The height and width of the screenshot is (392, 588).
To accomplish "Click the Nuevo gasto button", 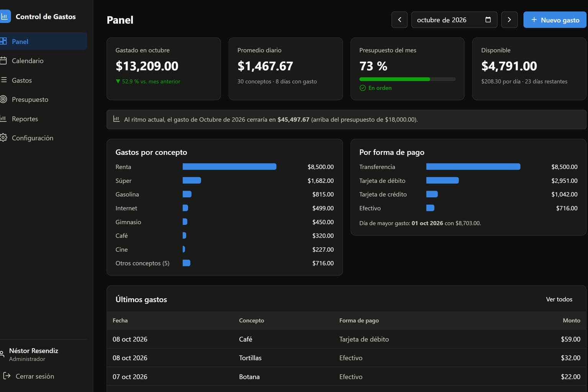I will 555,20.
